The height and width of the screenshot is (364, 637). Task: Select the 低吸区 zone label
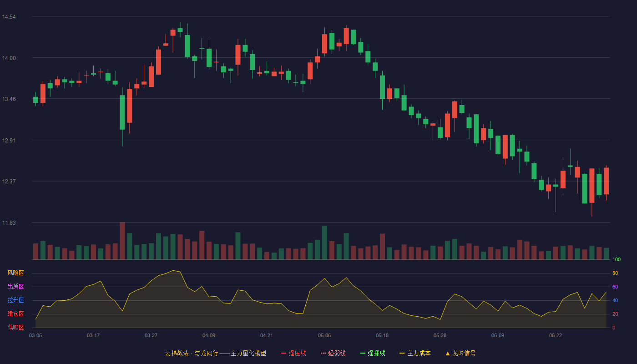point(15,327)
